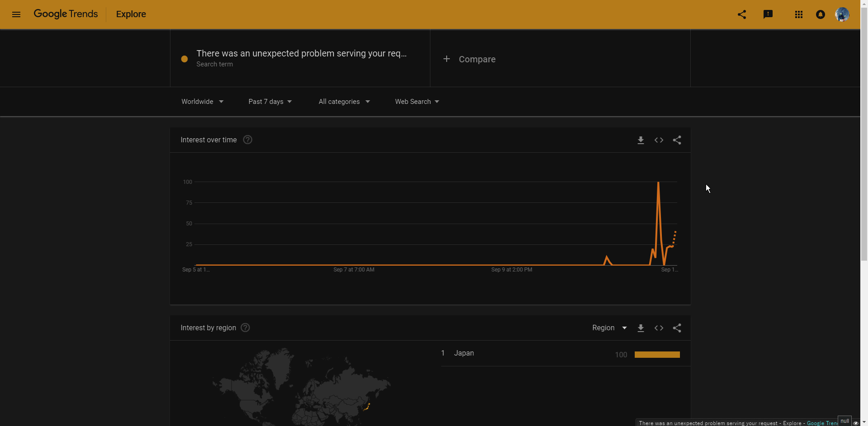This screenshot has height=426, width=868.
Task: Embed the Interest by region widget
Action: pyautogui.click(x=659, y=328)
